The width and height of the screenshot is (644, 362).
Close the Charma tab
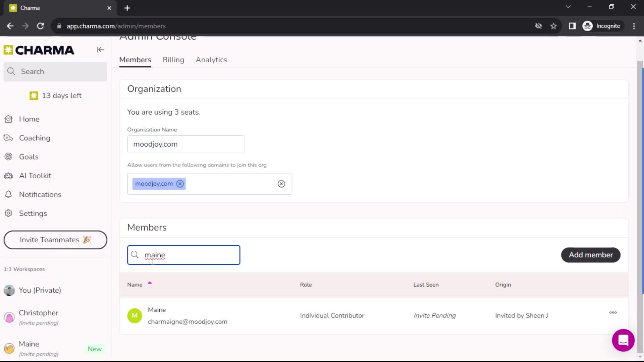coord(109,8)
